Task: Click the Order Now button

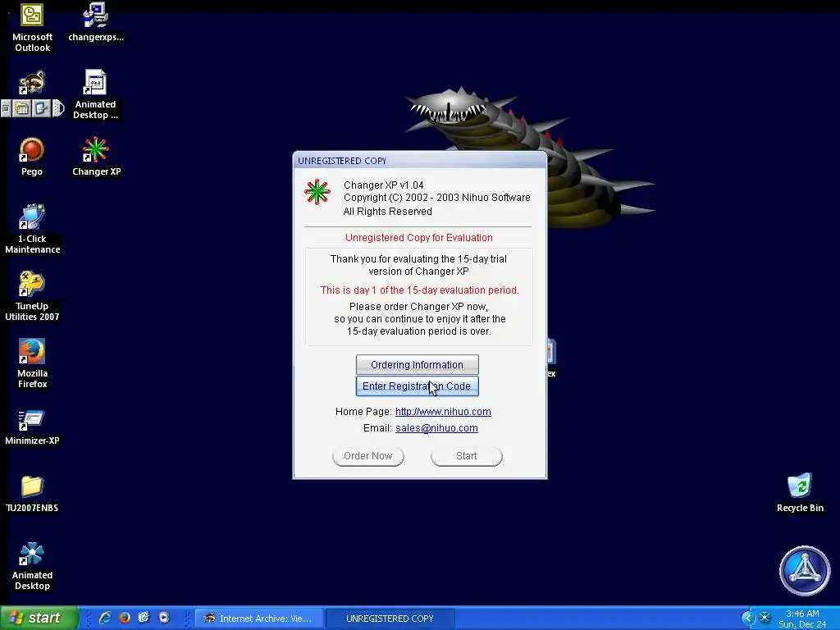Action: pos(368,456)
